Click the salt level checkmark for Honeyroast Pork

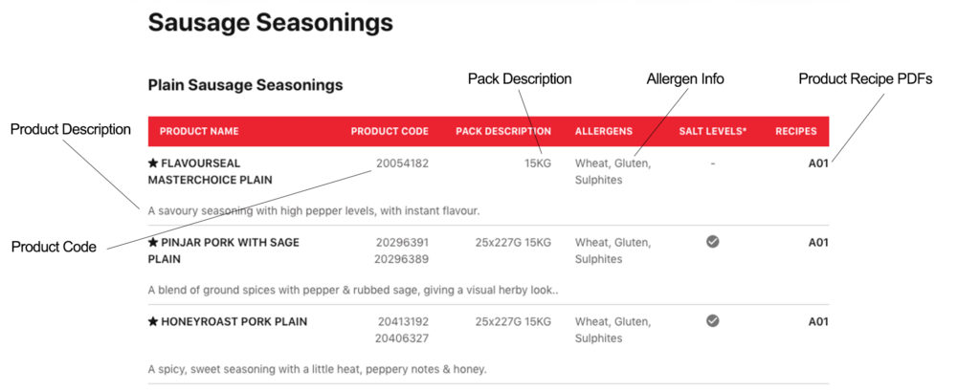[712, 321]
